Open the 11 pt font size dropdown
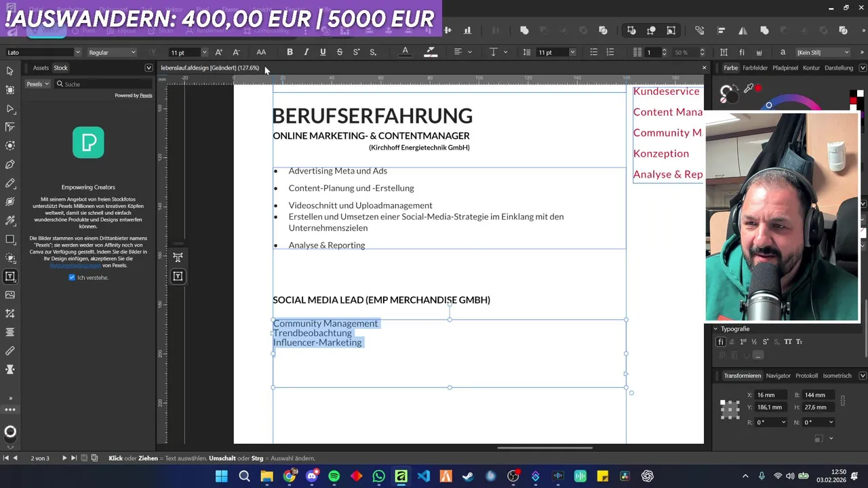Image resolution: width=868 pixels, height=488 pixels. point(204,52)
